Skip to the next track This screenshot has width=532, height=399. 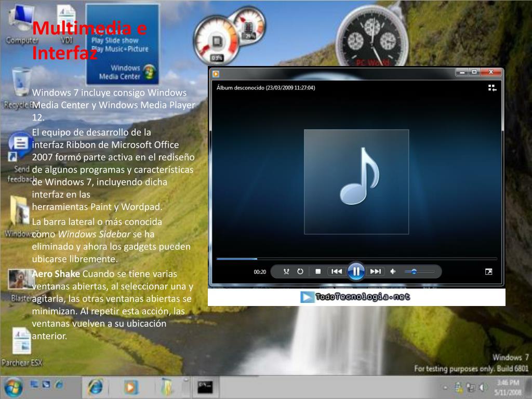coord(376,271)
